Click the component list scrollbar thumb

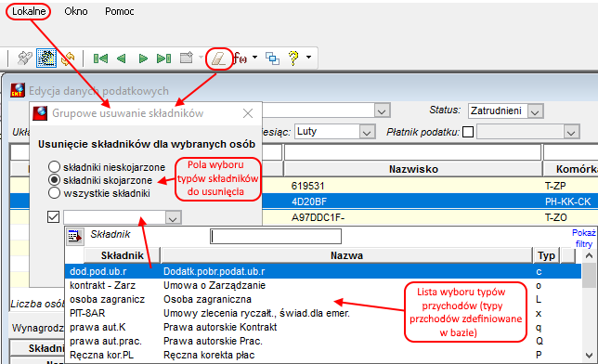point(589,276)
